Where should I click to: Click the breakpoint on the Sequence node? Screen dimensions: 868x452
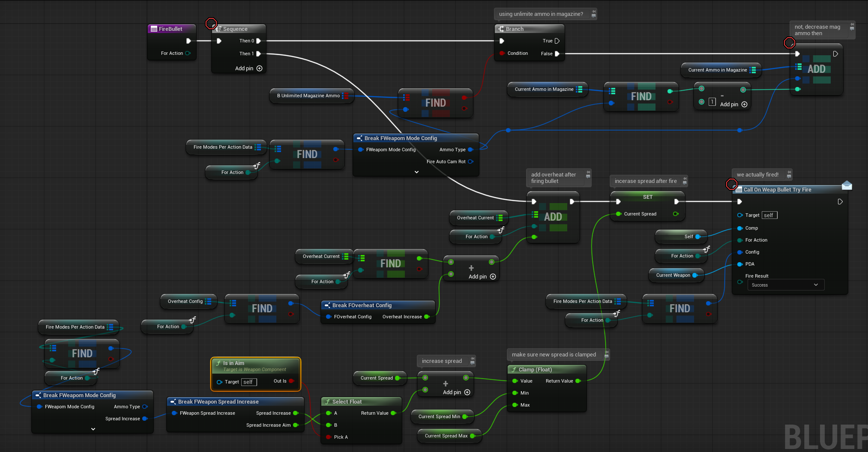pos(211,24)
